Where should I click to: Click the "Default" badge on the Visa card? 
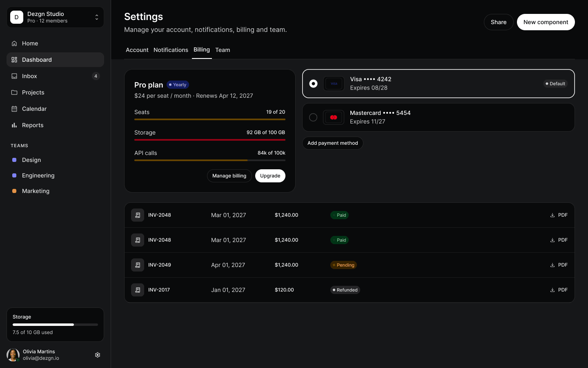pyautogui.click(x=555, y=84)
